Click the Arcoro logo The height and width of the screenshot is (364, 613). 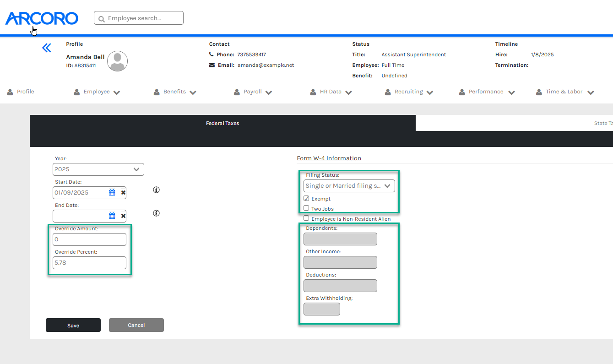(42, 18)
